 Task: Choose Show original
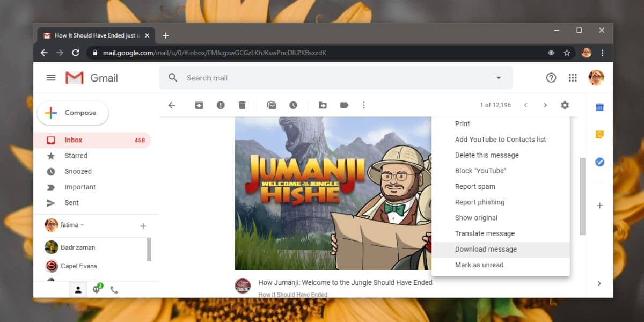[501, 218]
